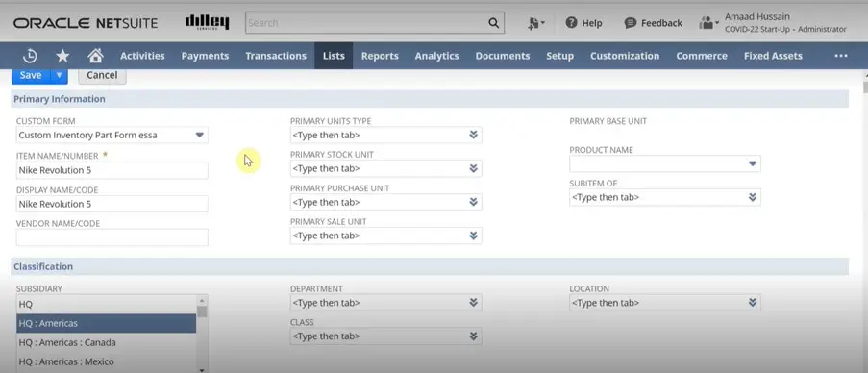Open the Recent Records clock icon
The height and width of the screenshot is (373, 868).
[x=30, y=56]
